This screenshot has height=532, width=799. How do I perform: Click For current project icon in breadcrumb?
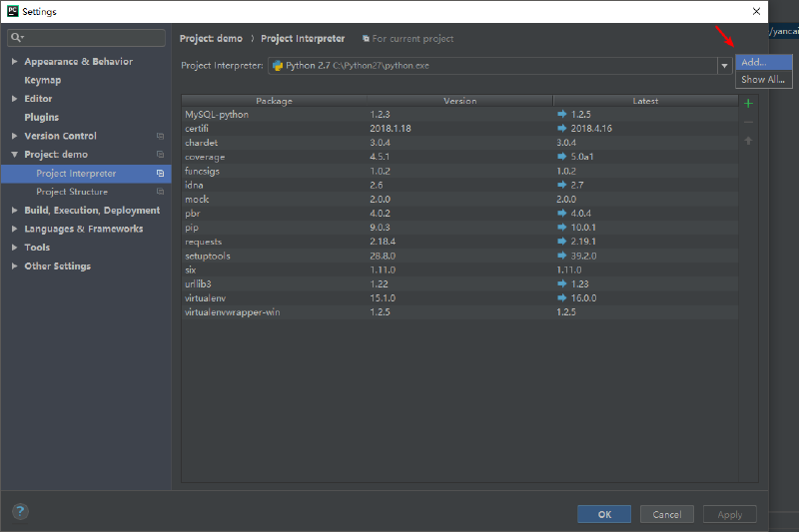[366, 39]
